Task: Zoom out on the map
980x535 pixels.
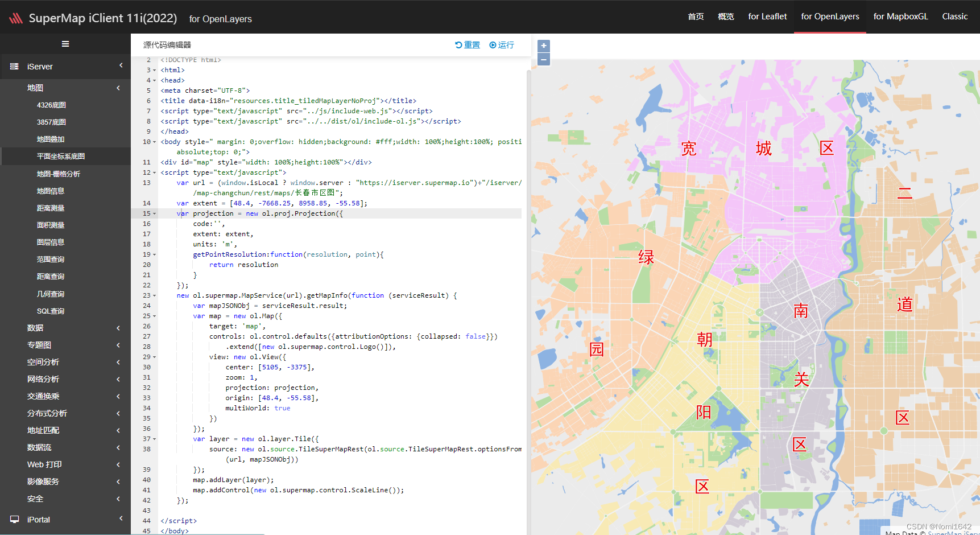Action: click(x=544, y=59)
